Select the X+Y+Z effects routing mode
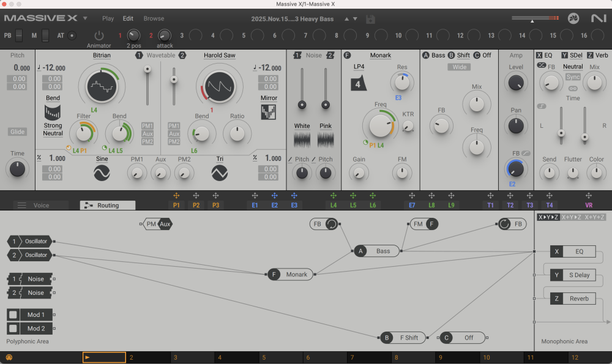Image resolution: width=612 pixels, height=364 pixels. [x=594, y=217]
